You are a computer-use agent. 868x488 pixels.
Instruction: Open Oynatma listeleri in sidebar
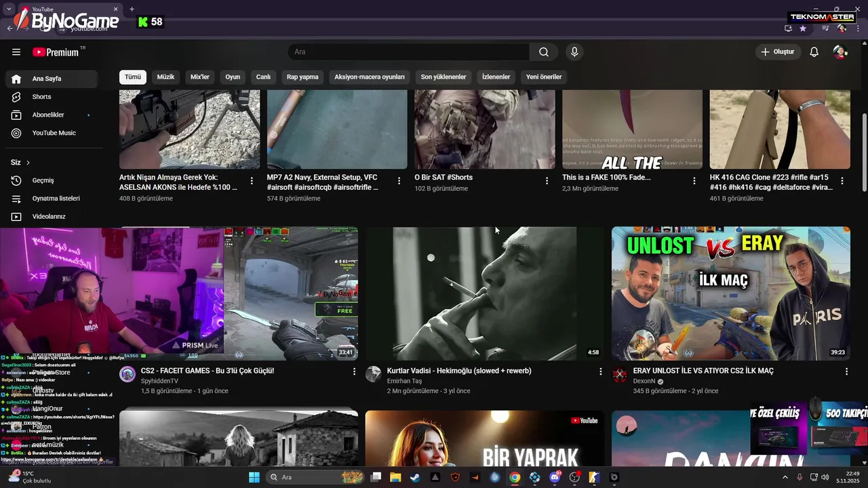[x=53, y=199]
